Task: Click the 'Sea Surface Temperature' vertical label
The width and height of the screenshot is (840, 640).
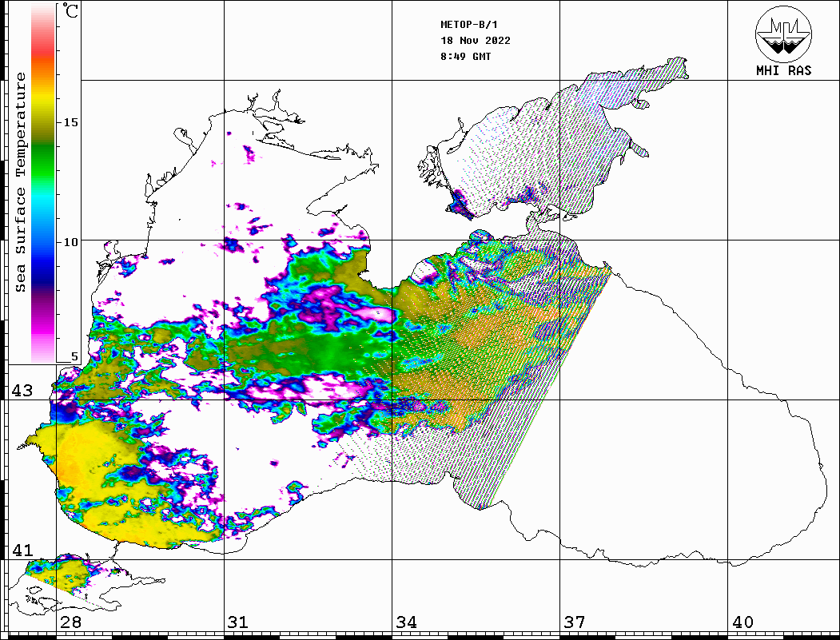Action: [x=20, y=182]
